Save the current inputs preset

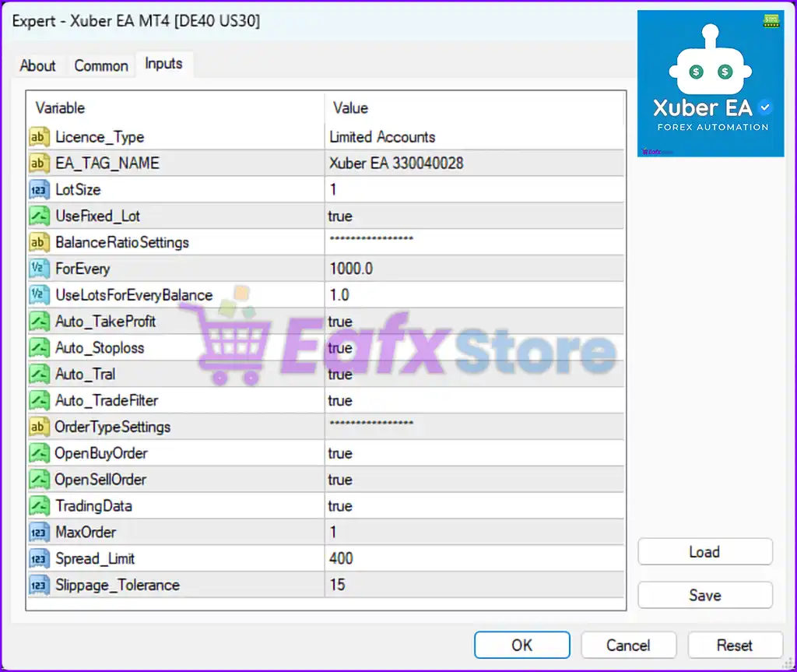pos(705,595)
